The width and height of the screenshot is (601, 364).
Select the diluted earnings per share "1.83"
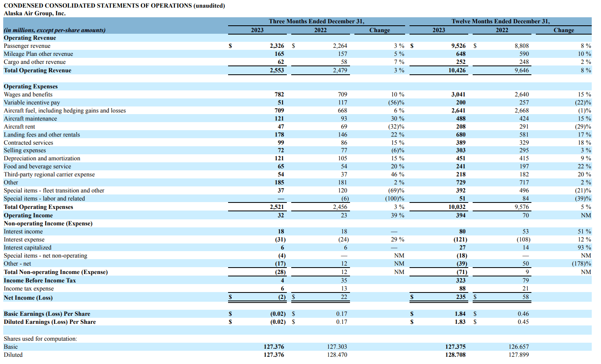[x=460, y=322]
